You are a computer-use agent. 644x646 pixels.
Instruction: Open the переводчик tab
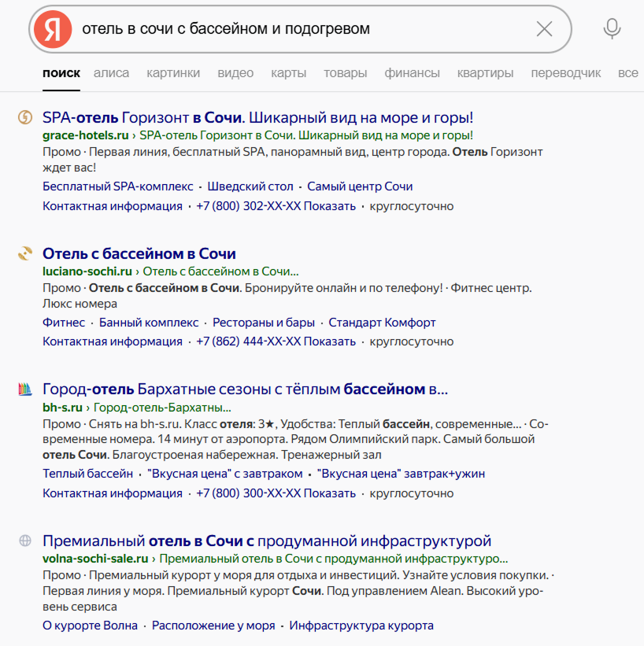(x=565, y=73)
